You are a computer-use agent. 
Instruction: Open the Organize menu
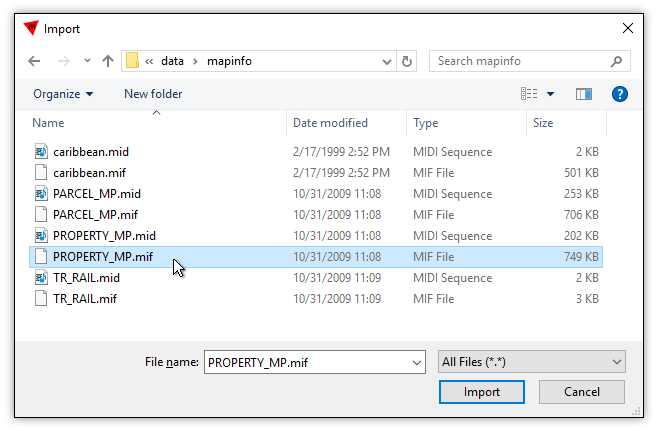[63, 94]
